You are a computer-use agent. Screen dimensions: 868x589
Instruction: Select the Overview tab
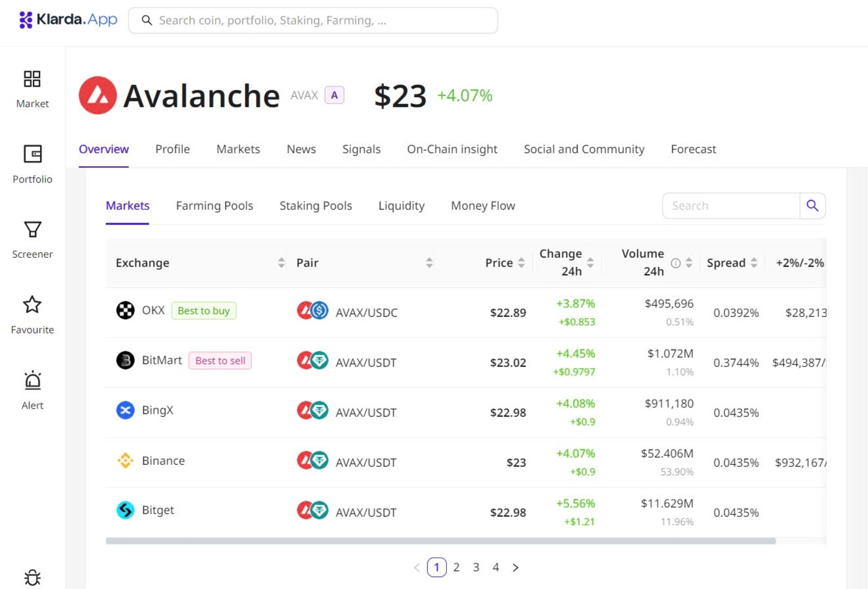[104, 149]
